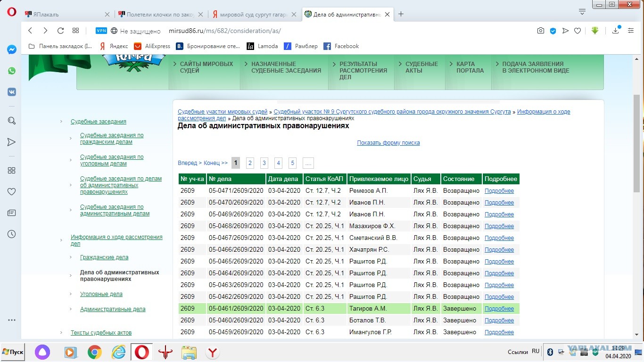
Task: Open the blue shield ad blocker icon
Action: 553,31
